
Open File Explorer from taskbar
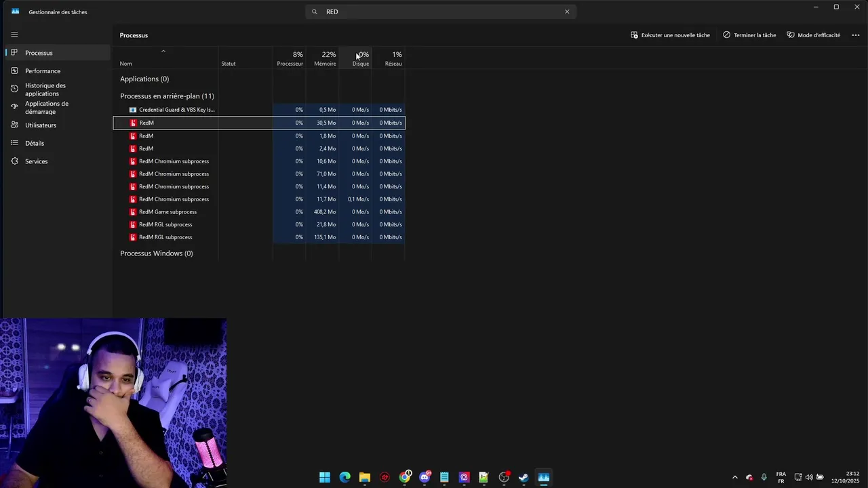pos(364,477)
